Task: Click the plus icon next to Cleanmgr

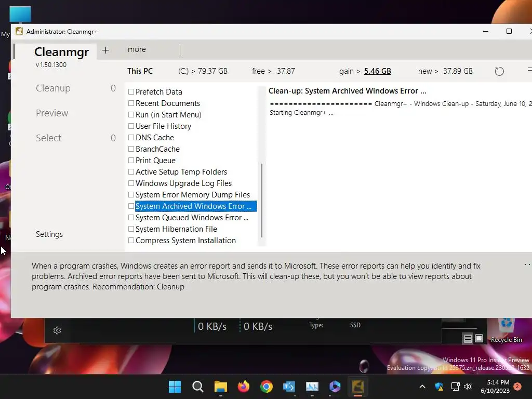Action: (x=105, y=50)
